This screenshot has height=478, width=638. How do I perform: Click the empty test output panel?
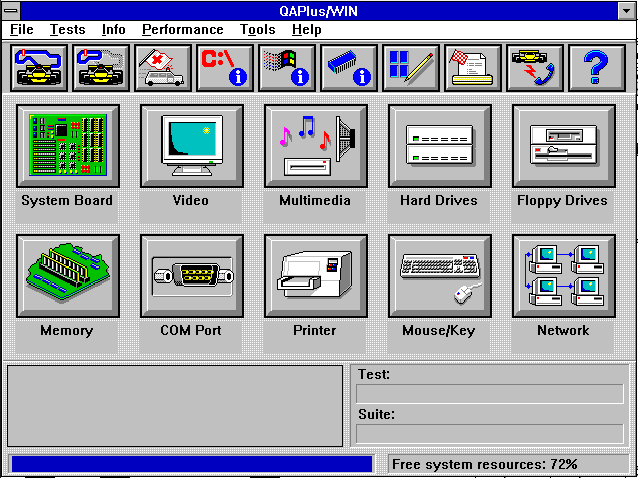(175, 406)
